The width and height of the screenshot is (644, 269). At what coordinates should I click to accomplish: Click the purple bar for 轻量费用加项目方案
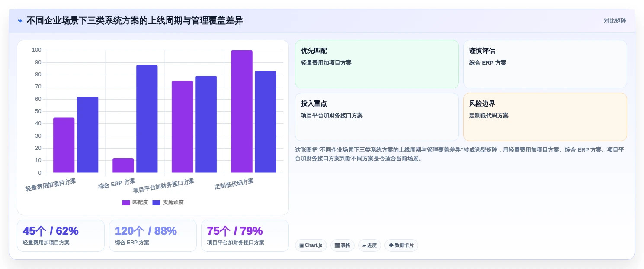pos(64,145)
